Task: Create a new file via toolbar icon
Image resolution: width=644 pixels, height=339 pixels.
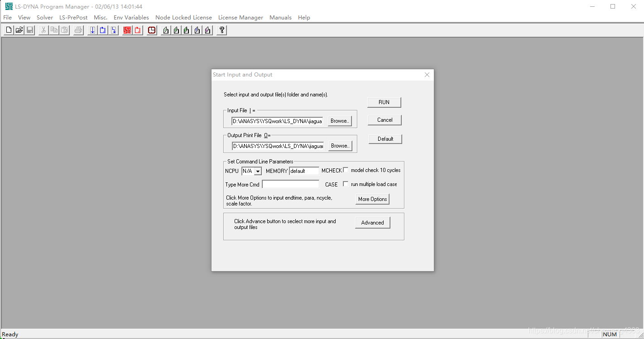Action: click(x=9, y=30)
